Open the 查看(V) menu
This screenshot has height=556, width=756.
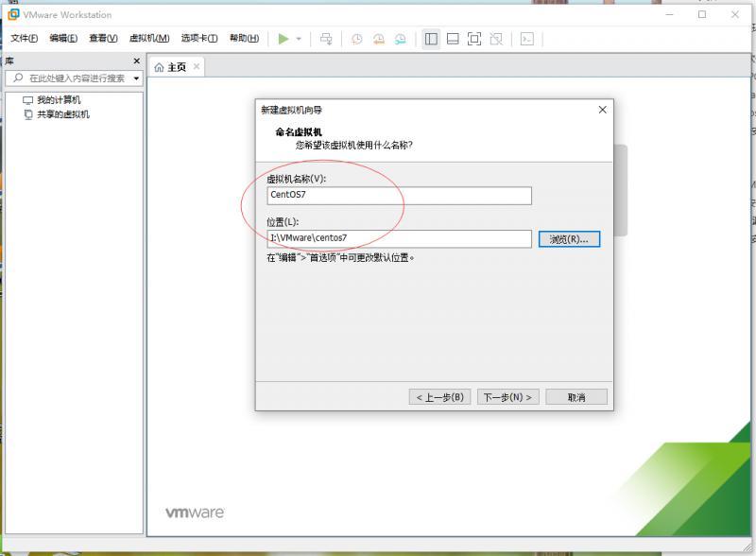point(103,38)
